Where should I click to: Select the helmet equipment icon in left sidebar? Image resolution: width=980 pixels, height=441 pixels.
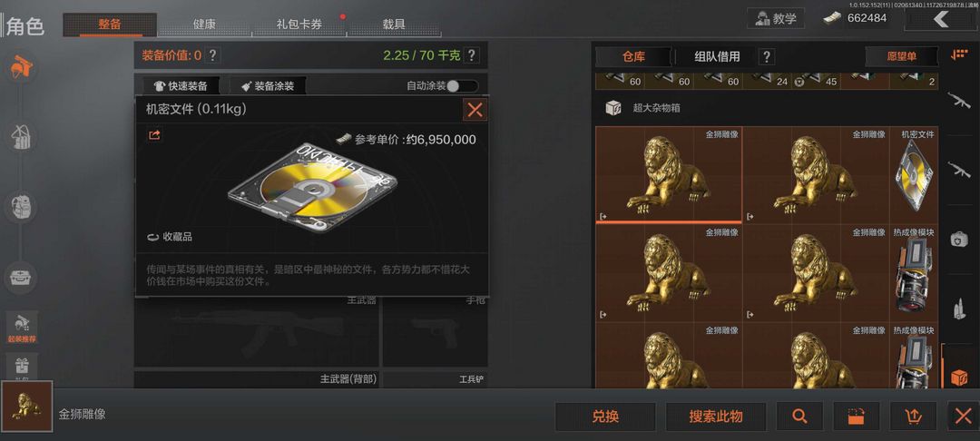click(x=21, y=67)
